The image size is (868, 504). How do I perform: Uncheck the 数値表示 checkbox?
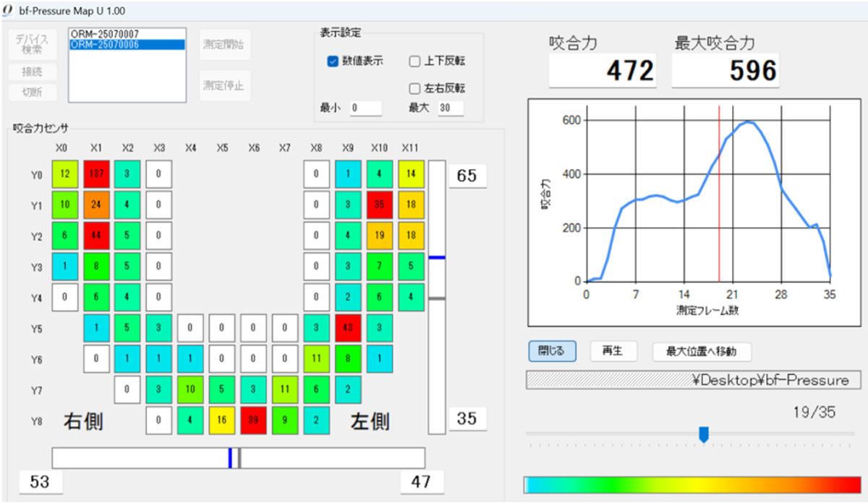click(x=332, y=61)
